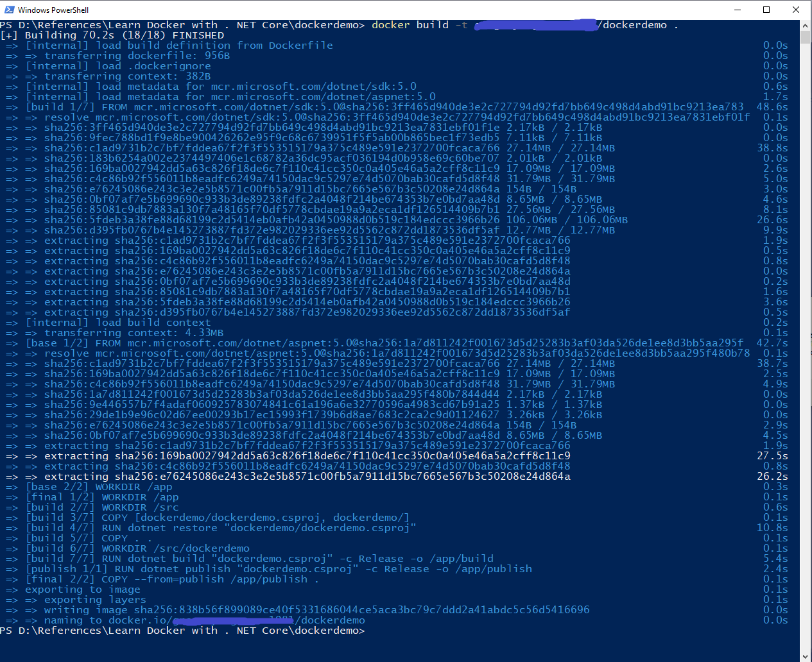This screenshot has height=662, width=812.
Task: Click 'load build definition from Dockerfile' line
Action: click(179, 46)
